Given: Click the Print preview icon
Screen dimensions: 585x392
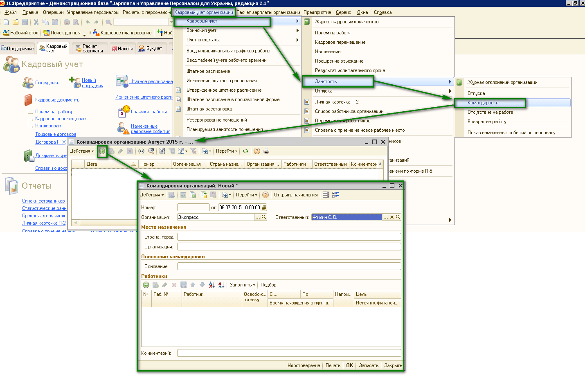Looking at the screenshot, I should pyautogui.click(x=76, y=22).
